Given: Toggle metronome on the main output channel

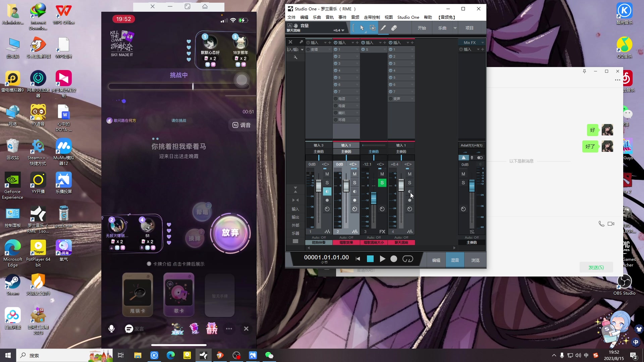Looking at the screenshot, I should (x=463, y=158).
